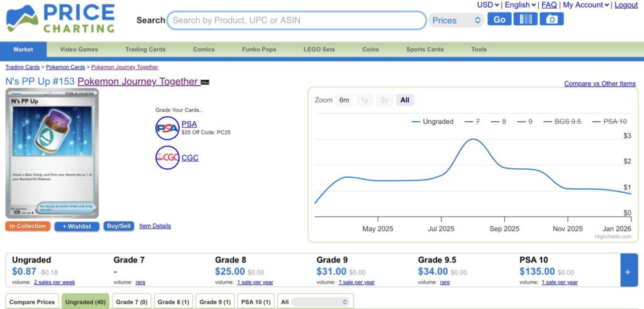Viewport: 644px width, 309px height.
Task: Click the Buy/Sell button
Action: [x=119, y=226]
